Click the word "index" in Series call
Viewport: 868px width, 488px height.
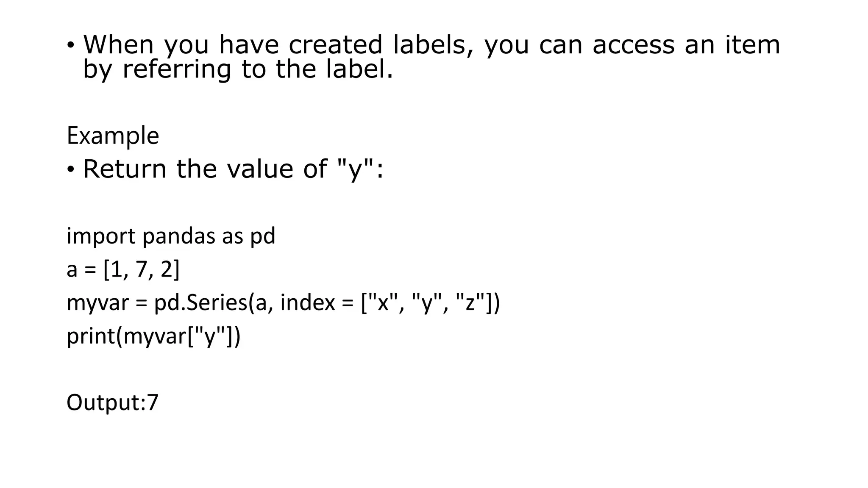coord(308,303)
